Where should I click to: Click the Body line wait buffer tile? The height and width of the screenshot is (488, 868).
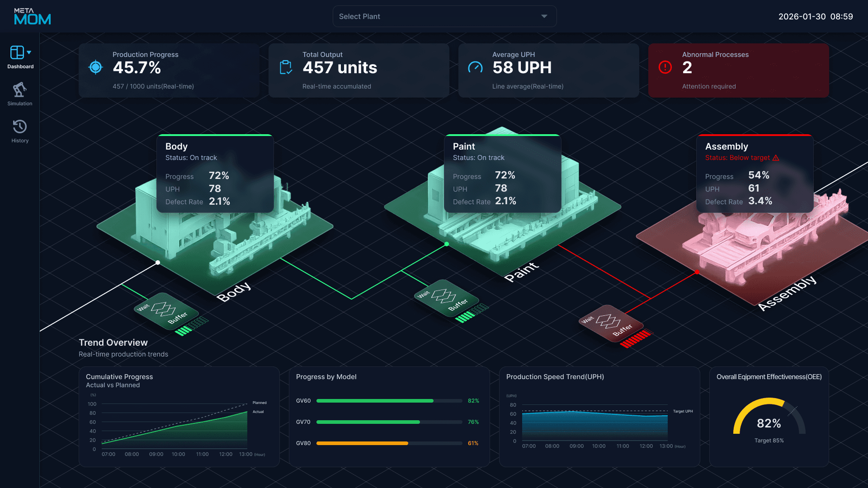165,311
